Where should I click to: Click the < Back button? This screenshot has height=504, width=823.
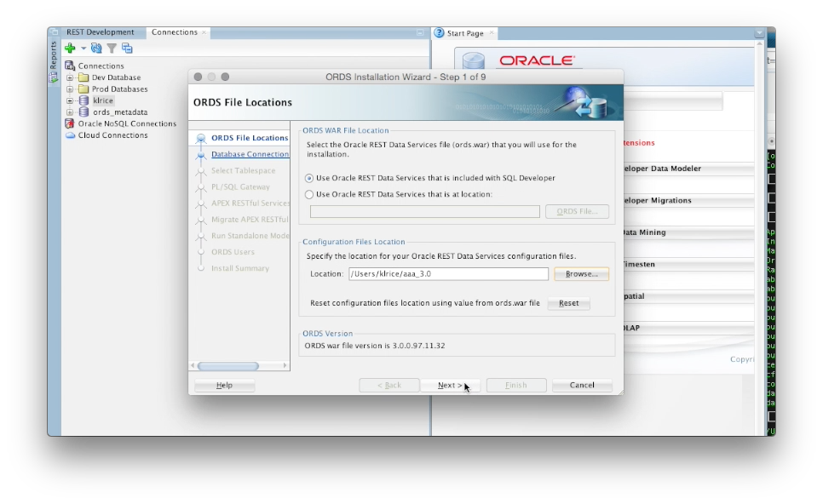(389, 385)
